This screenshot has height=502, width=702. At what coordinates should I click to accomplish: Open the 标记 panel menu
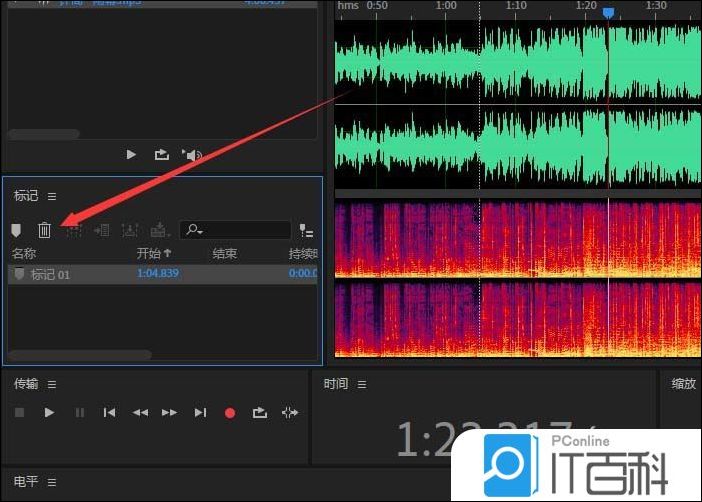pyautogui.click(x=52, y=196)
